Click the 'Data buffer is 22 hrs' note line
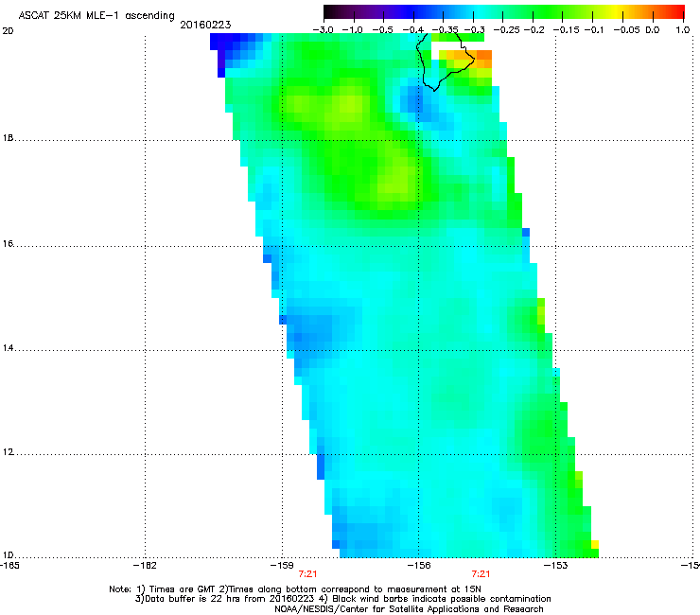 [342, 599]
